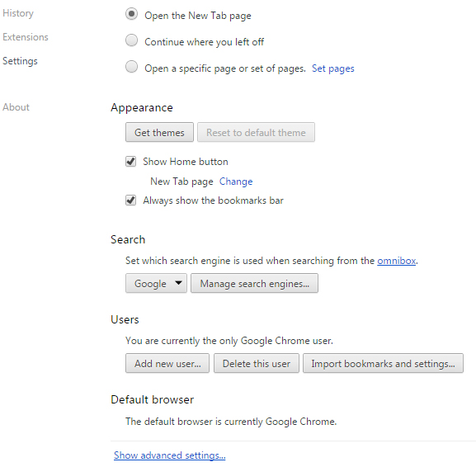Click the Get themes button
Viewport: 476px width, 467px height.
pyautogui.click(x=159, y=132)
